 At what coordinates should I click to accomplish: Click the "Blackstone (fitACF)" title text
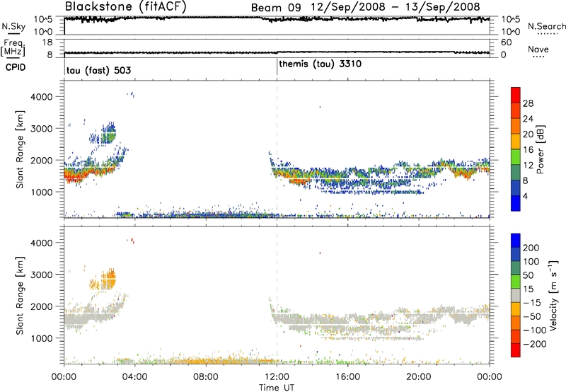pyautogui.click(x=126, y=6)
